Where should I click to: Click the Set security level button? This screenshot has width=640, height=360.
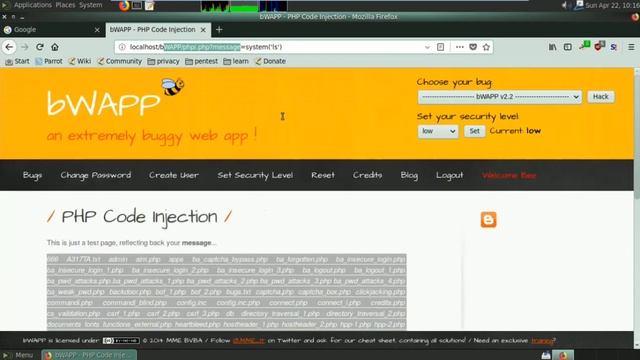[474, 131]
